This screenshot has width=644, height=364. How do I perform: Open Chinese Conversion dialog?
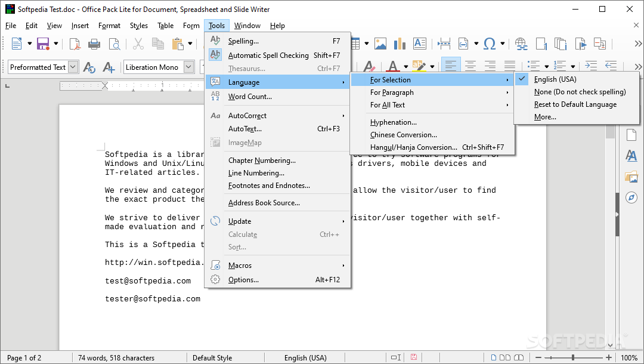[432, 135]
